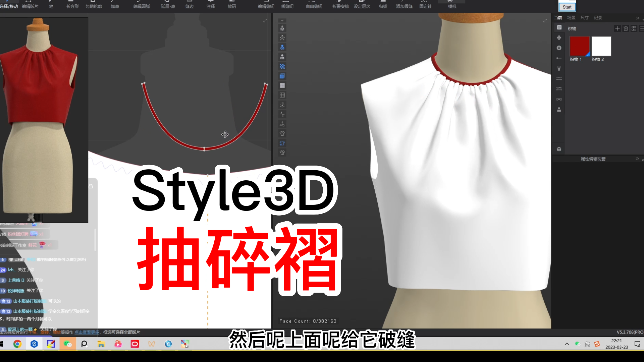Open the pattern/graphic clover sidebar icon
The width and height of the screenshot is (644, 362).
[x=559, y=38]
